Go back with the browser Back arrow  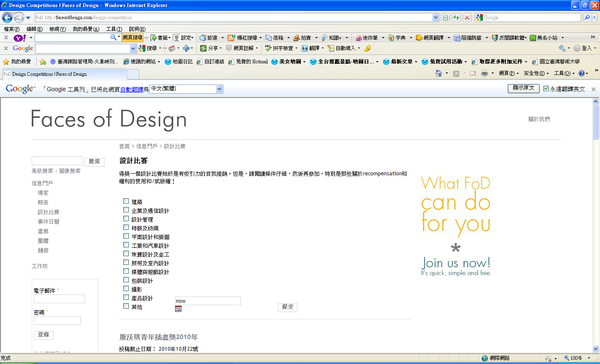pyautogui.click(x=7, y=18)
